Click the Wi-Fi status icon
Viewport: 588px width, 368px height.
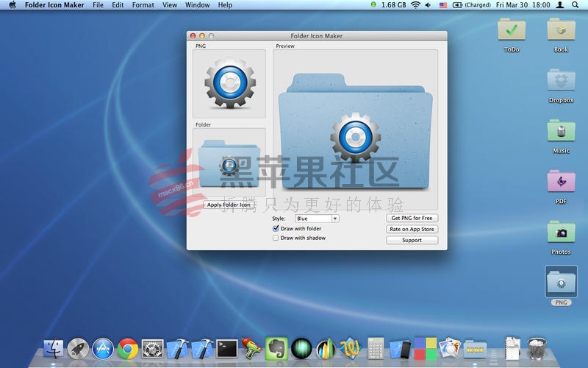pos(415,5)
